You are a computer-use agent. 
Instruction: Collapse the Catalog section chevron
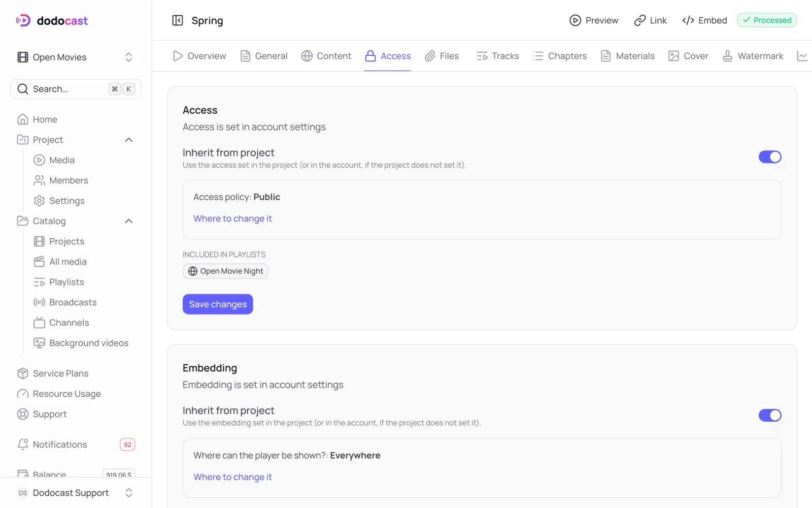[129, 221]
